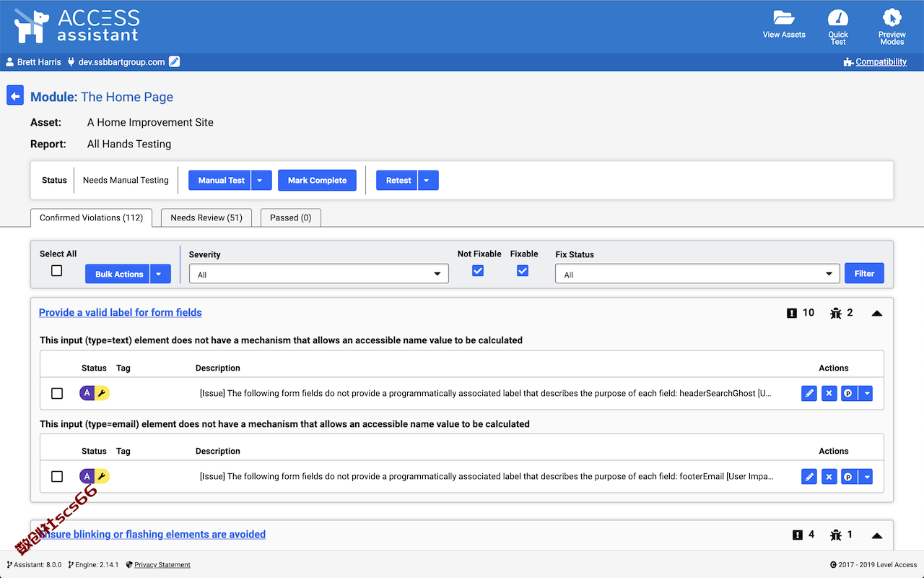Click the wrench fixable icon in headerSearchGhost row

click(x=102, y=393)
